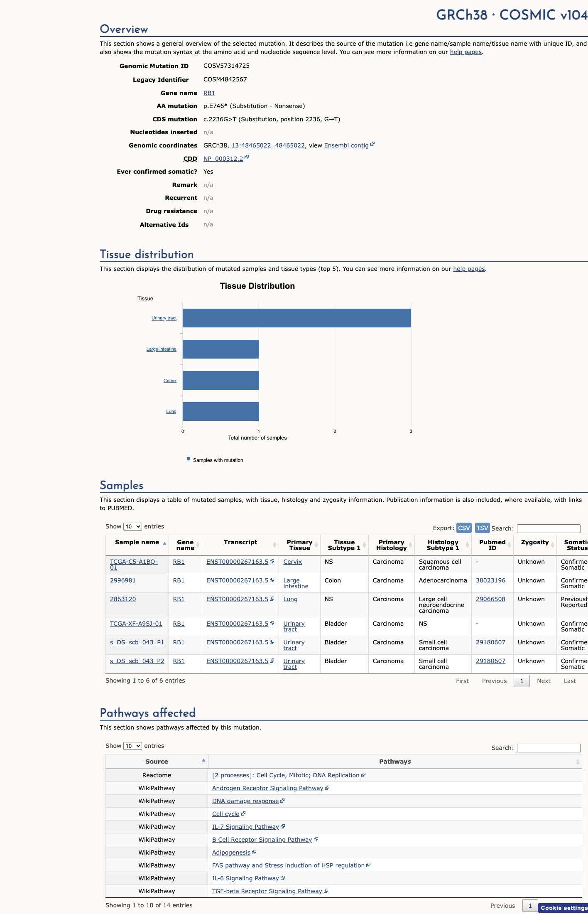Click the Large intestine bar in chart

coord(220,349)
